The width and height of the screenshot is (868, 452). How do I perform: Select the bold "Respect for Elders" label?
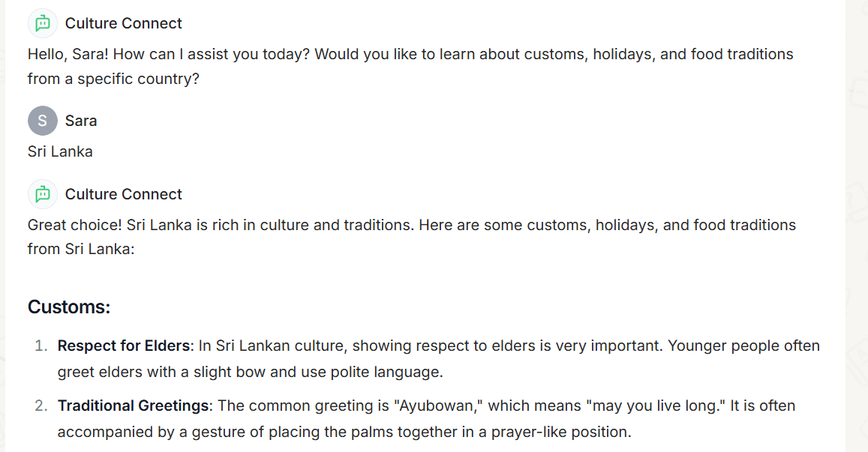(x=124, y=346)
